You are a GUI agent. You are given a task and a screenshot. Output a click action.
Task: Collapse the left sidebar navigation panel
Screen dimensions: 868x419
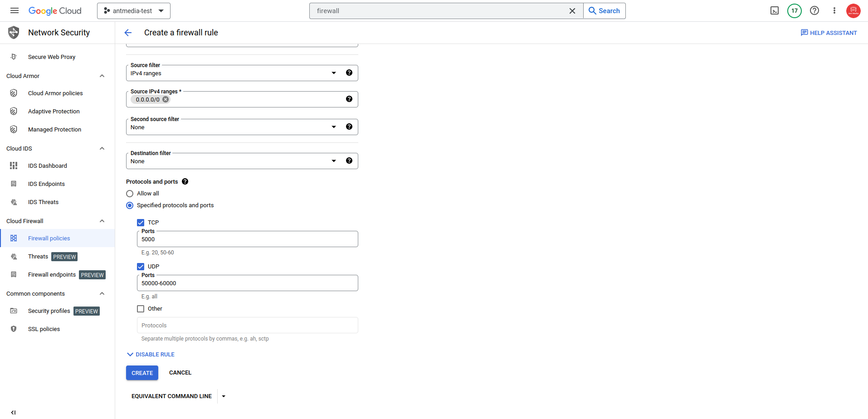point(13,412)
